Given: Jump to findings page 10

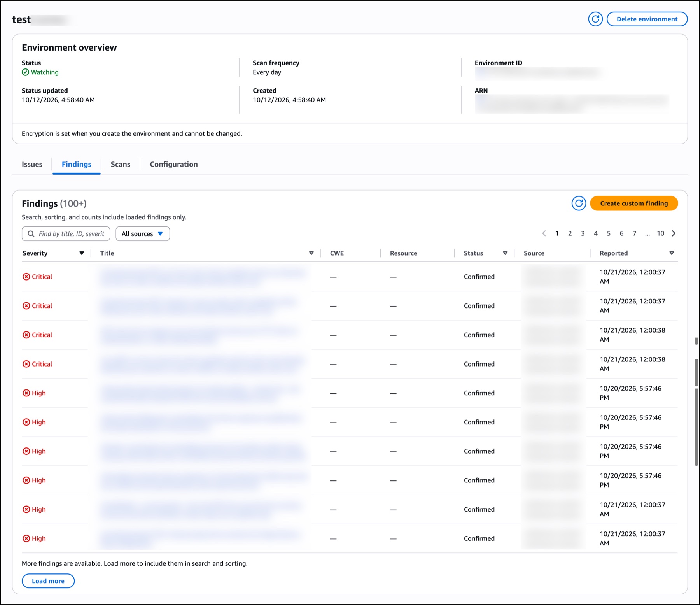Looking at the screenshot, I should pyautogui.click(x=660, y=233).
